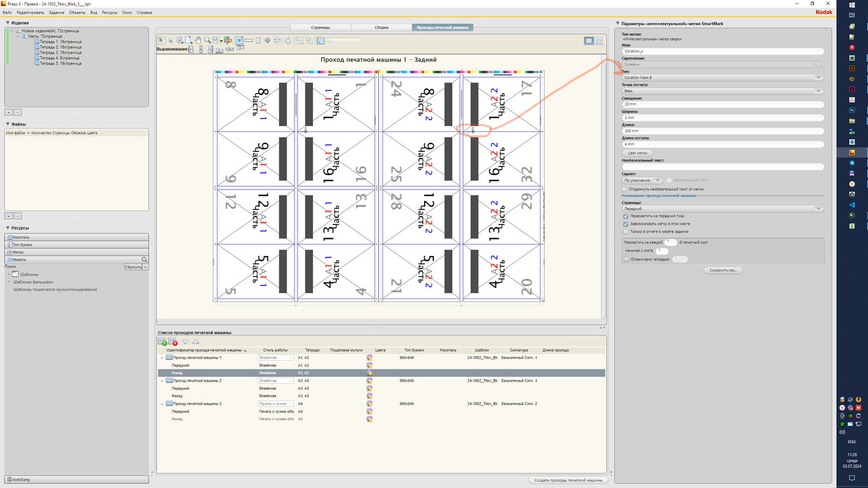This screenshot has width=868, height=488.
Task: Move press run up with triangle
Action: (x=196, y=342)
